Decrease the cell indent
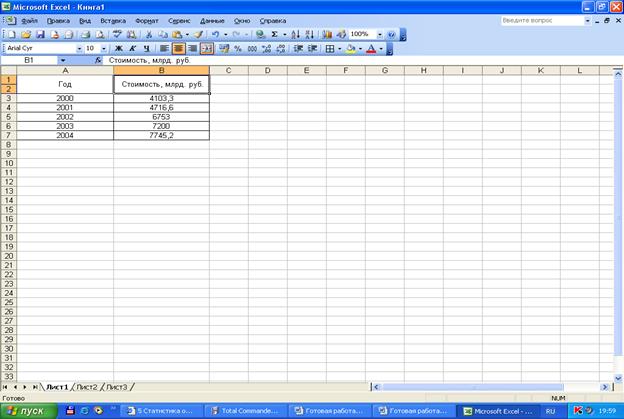624x419 pixels. coord(298,49)
